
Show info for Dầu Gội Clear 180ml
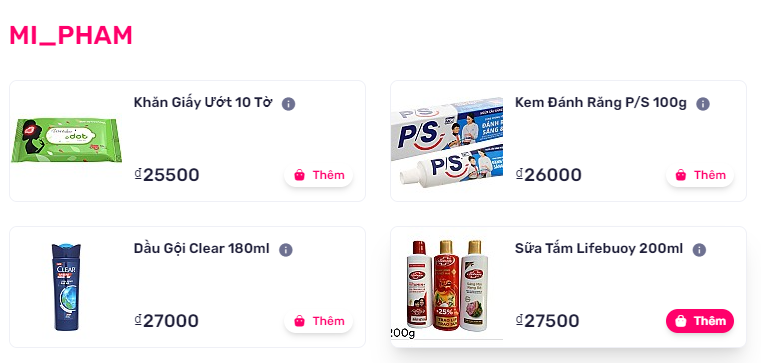pyautogui.click(x=285, y=250)
